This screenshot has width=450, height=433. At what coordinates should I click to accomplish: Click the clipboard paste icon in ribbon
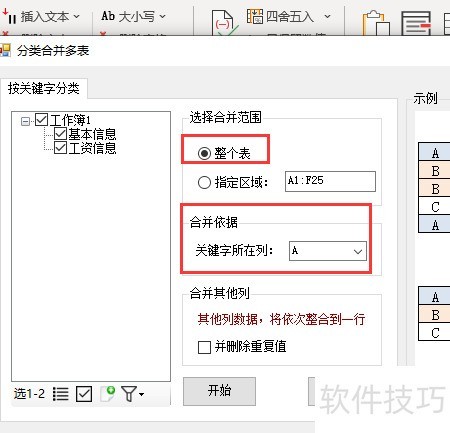point(376,23)
